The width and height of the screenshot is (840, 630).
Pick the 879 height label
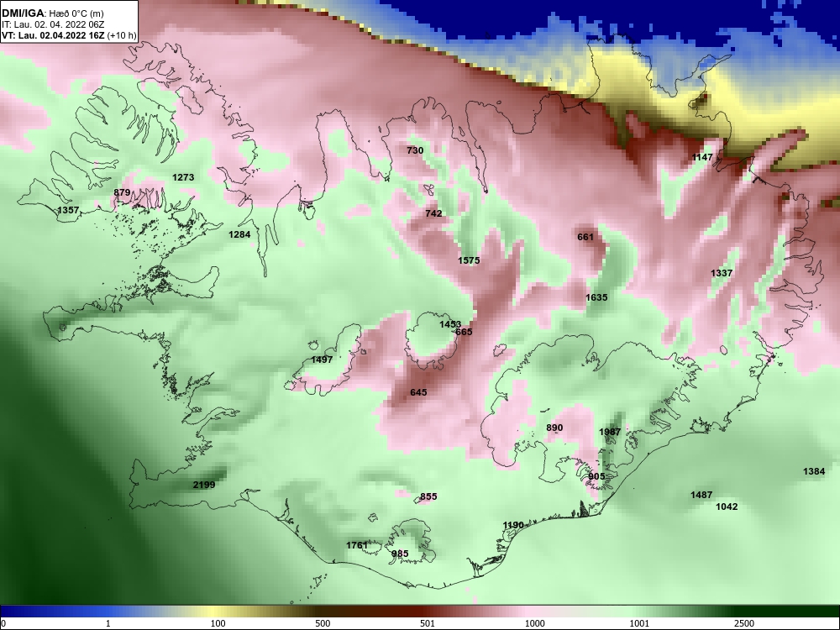122,193
